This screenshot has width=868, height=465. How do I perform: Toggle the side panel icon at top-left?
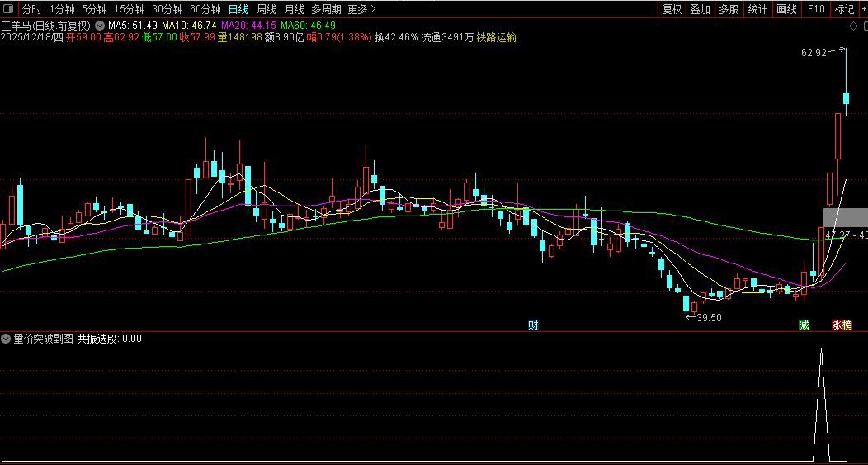(9, 9)
